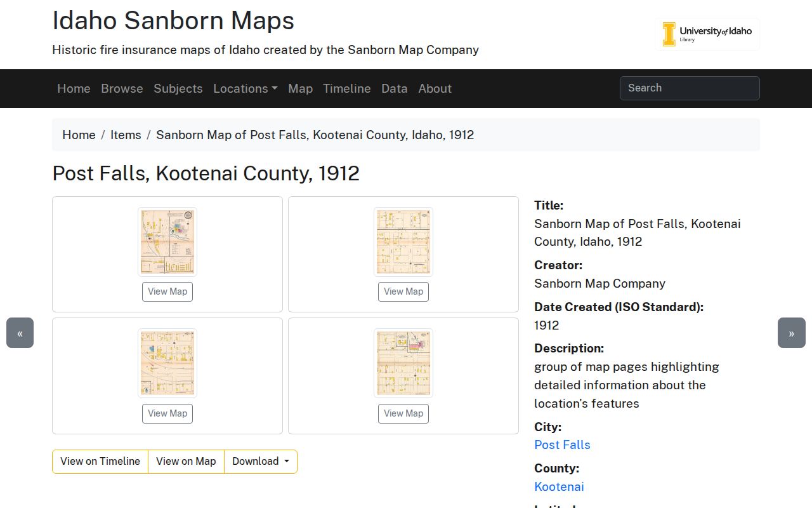Image resolution: width=812 pixels, height=508 pixels.
Task: Click View Map under the top right thumbnail
Action: click(x=403, y=291)
